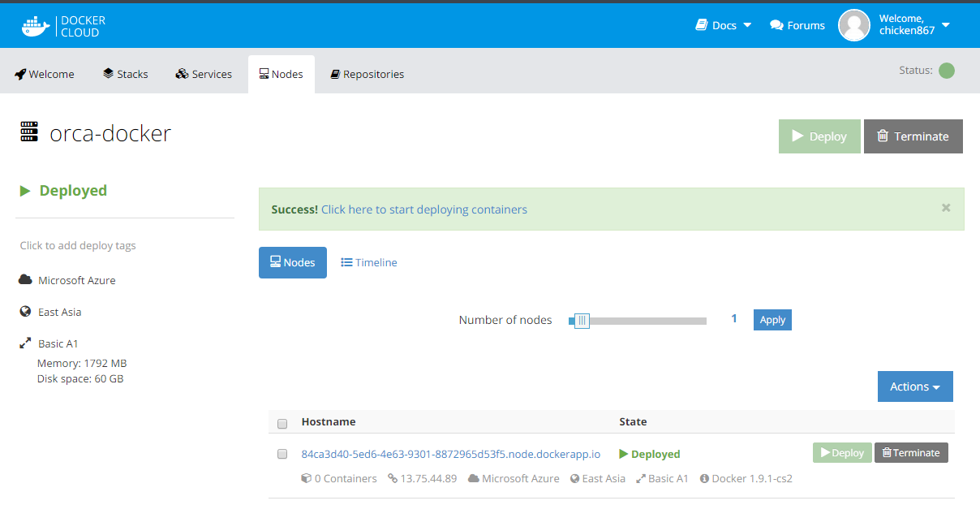The width and height of the screenshot is (980, 505).
Task: Click the globe icon beside East Asia in sidebar
Action: 26,312
